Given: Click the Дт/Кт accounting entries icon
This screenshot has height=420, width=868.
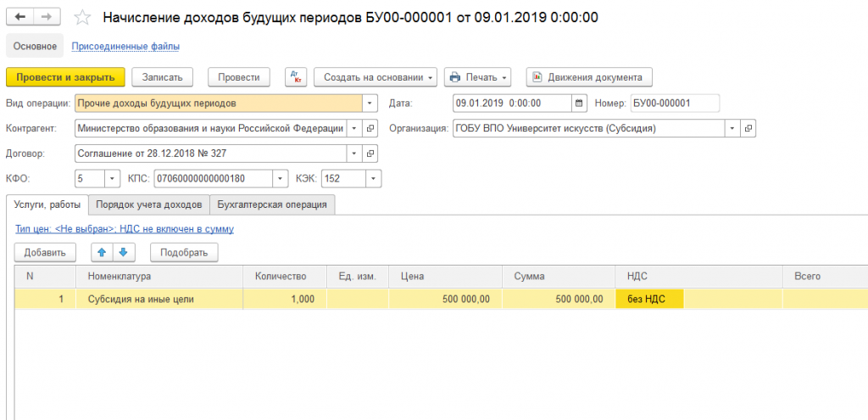Looking at the screenshot, I should pyautogui.click(x=295, y=77).
